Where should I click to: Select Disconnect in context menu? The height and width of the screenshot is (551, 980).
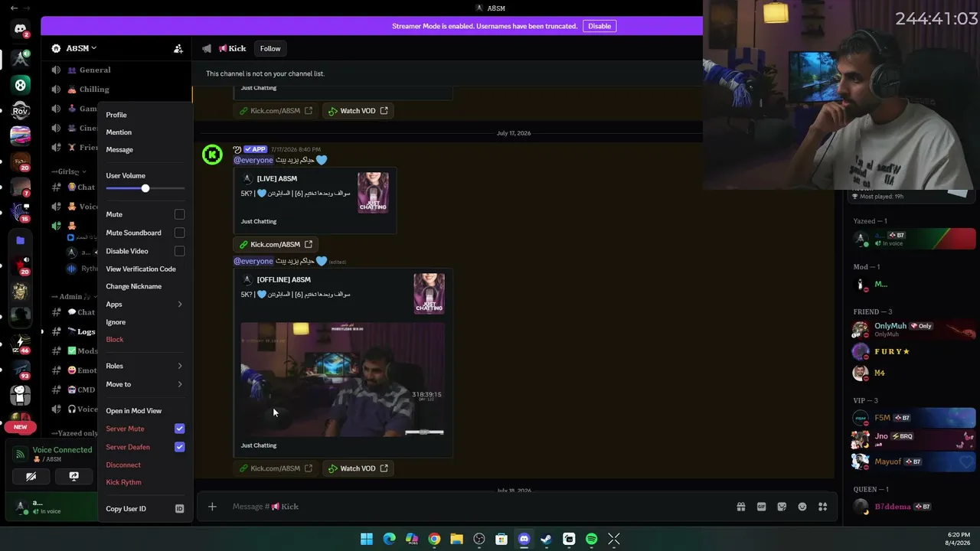point(145,465)
